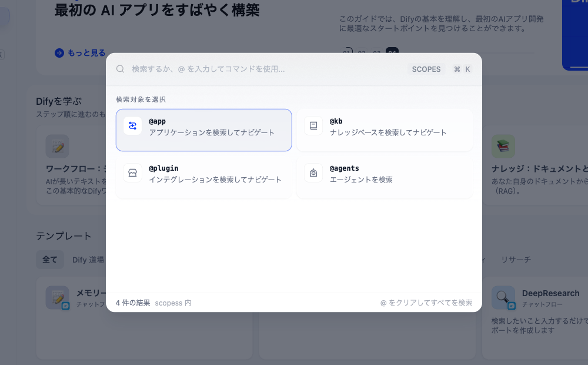The width and height of the screenshot is (588, 365).
Task: Click the DeepResearch magnifier icon
Action: tap(503, 298)
